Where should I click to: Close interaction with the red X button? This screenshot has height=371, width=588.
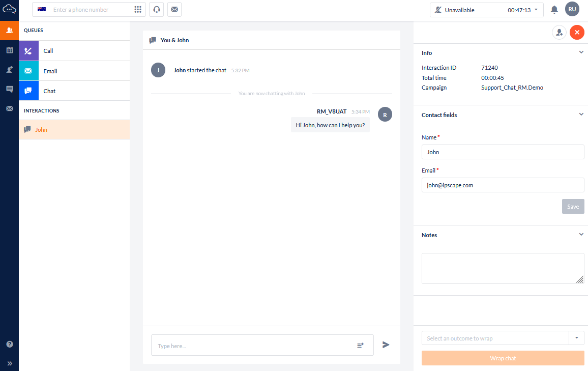pos(577,33)
